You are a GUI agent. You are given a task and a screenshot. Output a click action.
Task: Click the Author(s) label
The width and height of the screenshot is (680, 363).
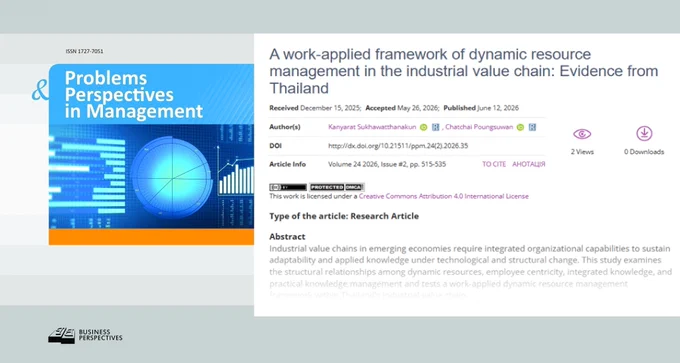284,127
